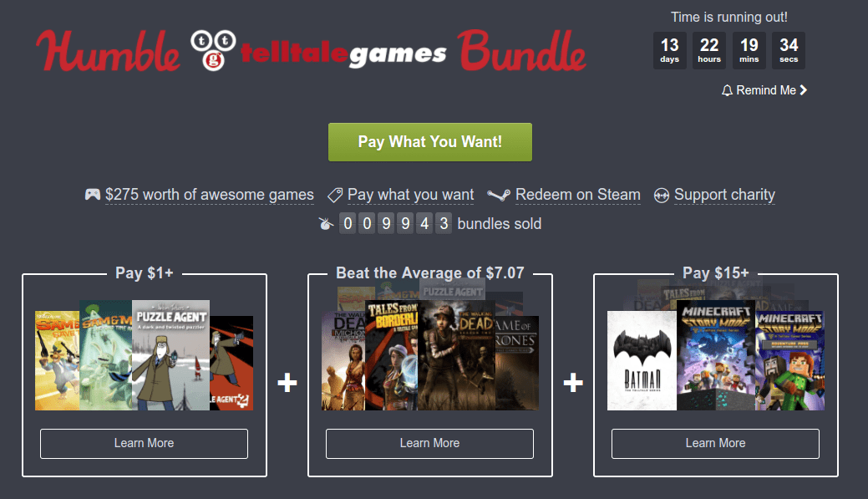Image resolution: width=868 pixels, height=499 pixels.
Task: Click the Humble logo text
Action: 108,51
